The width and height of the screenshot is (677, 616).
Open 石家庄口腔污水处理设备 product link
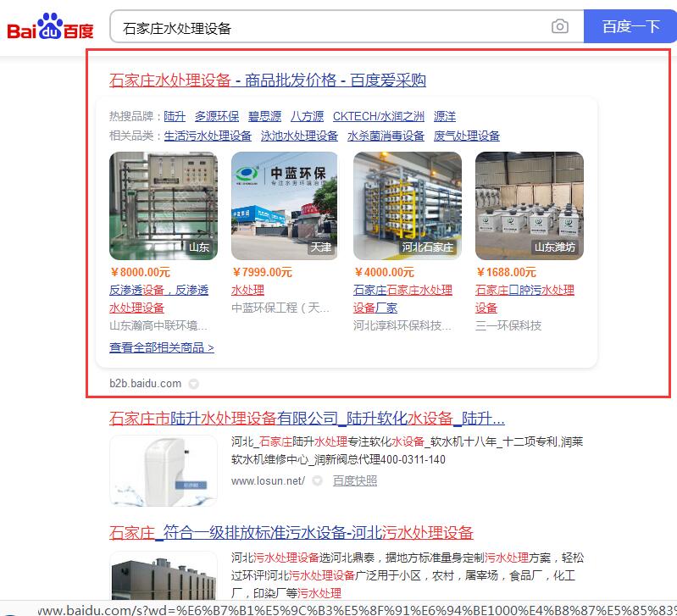point(524,299)
